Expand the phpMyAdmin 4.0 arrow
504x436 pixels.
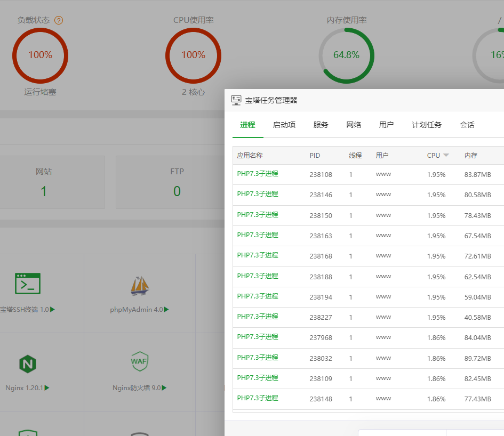[x=166, y=310]
